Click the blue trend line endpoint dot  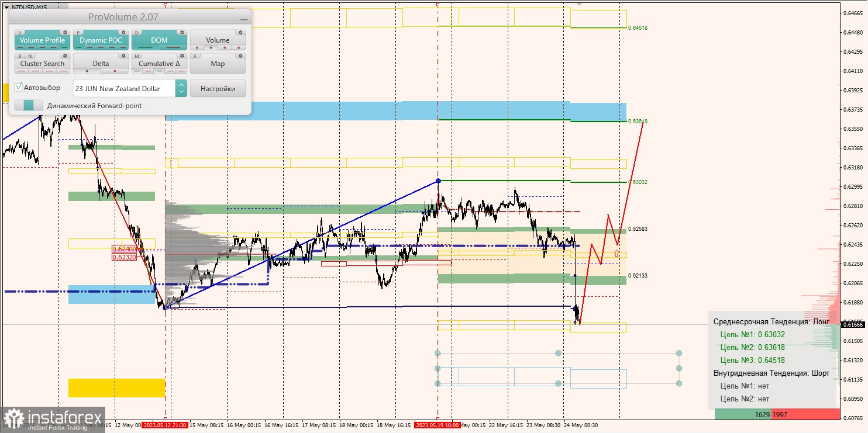(x=438, y=181)
